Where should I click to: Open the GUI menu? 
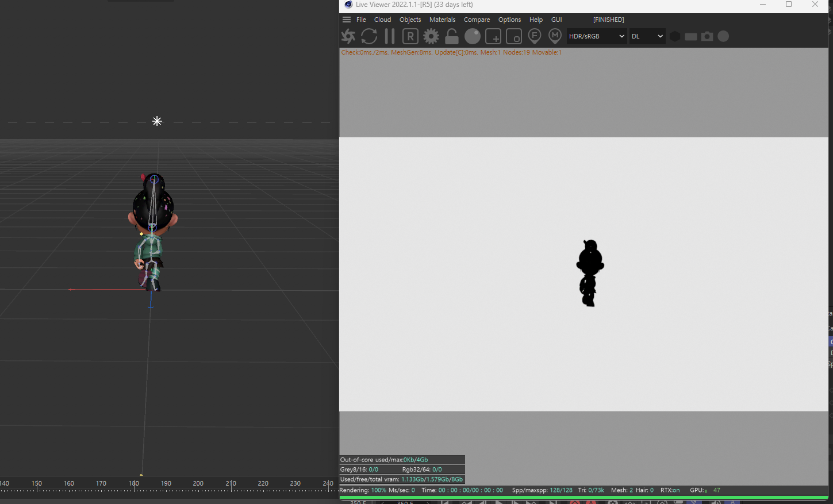coord(556,20)
